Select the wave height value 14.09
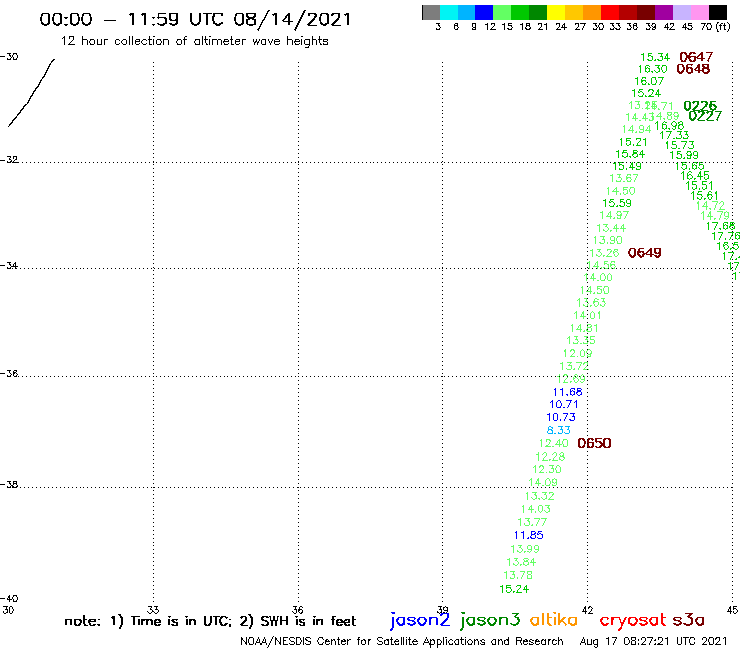740x650 pixels. [543, 482]
